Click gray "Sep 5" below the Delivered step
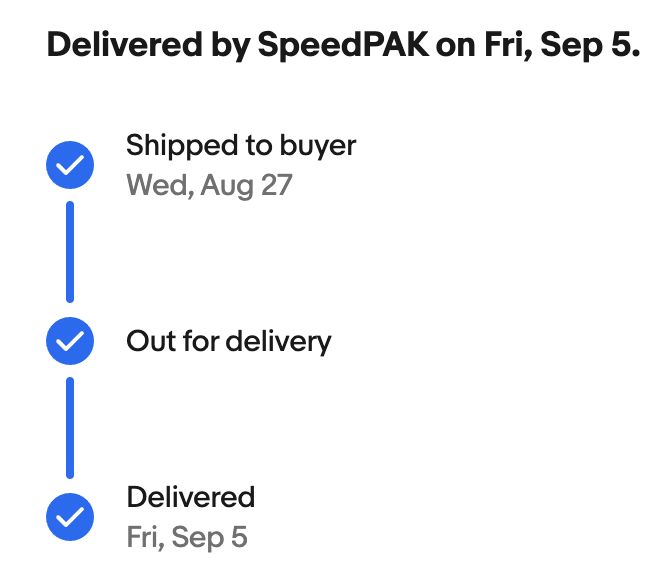This screenshot has height=566, width=646. (x=210, y=537)
